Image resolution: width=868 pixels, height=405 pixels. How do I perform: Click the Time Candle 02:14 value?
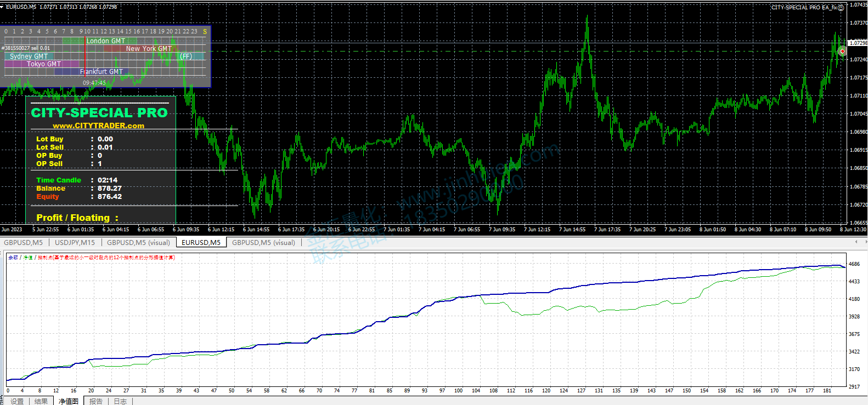[x=108, y=180]
